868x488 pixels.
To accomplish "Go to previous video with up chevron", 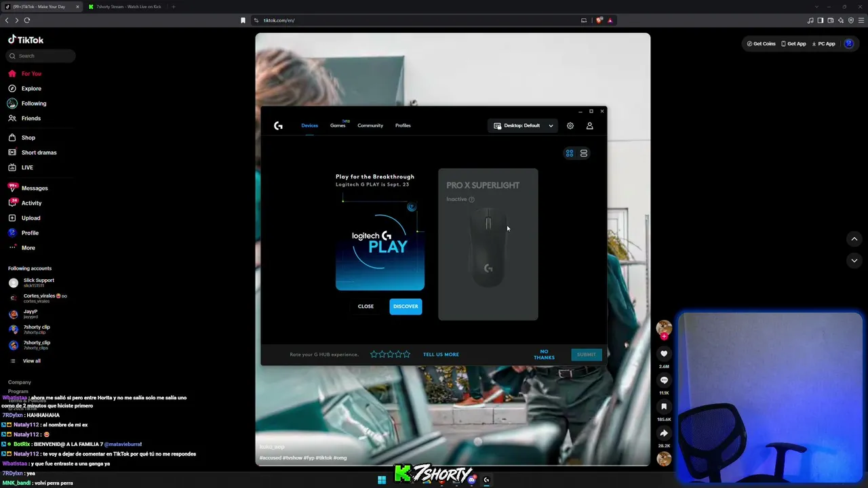I will point(854,239).
